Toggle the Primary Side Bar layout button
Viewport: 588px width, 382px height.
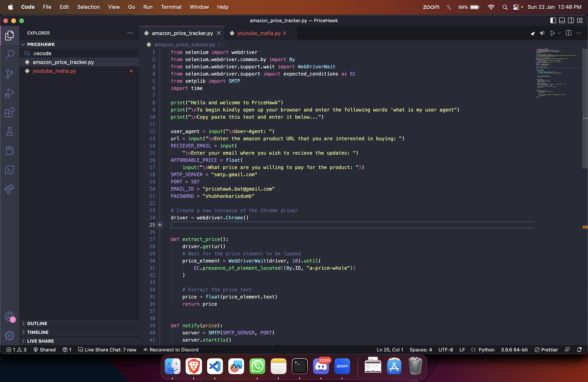coord(553,21)
